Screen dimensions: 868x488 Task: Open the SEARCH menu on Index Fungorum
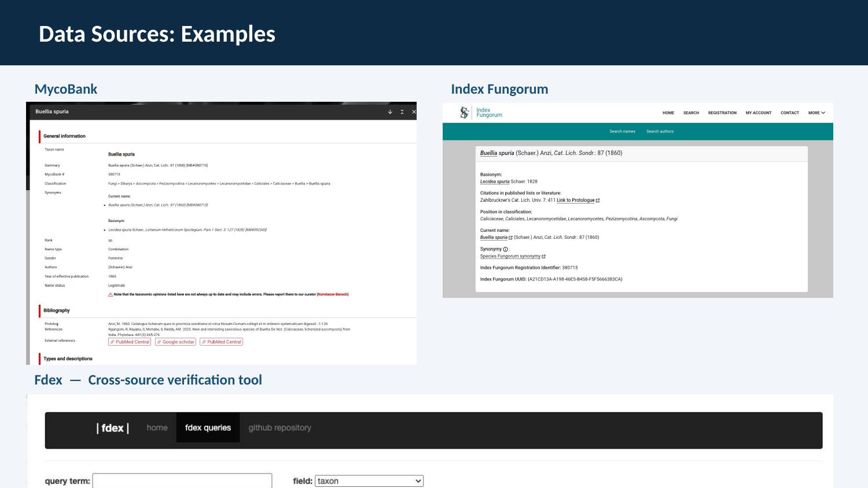(690, 113)
